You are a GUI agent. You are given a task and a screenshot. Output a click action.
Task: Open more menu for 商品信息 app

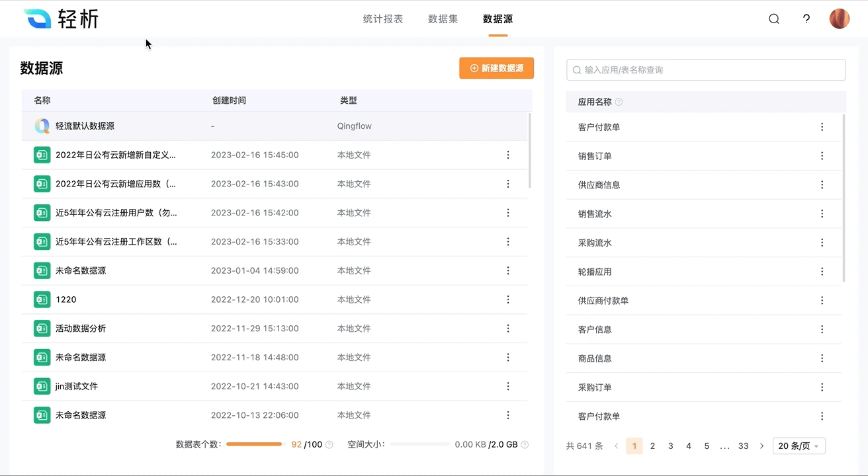click(x=822, y=358)
